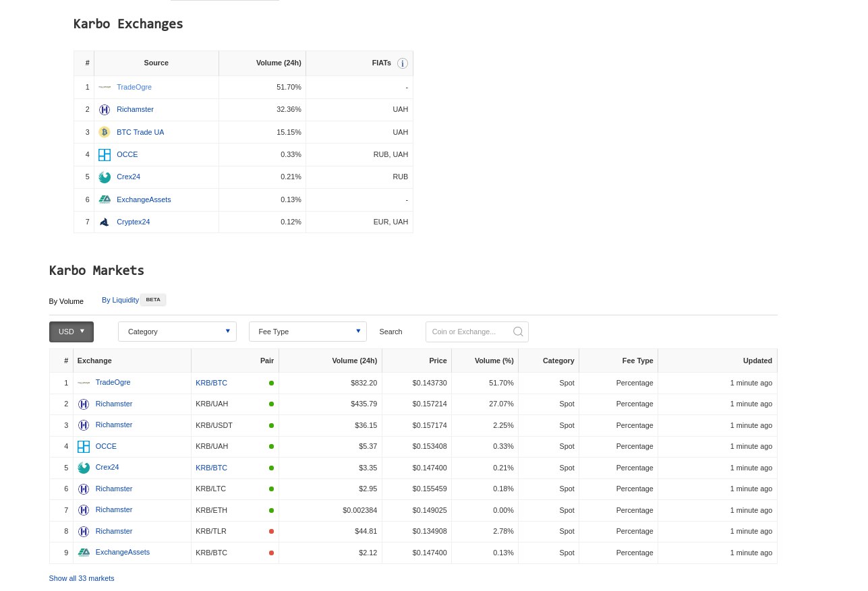Viewport: 868px width, 591px height.
Task: Click the green status dot in KRB/ETH row
Action: [271, 511]
